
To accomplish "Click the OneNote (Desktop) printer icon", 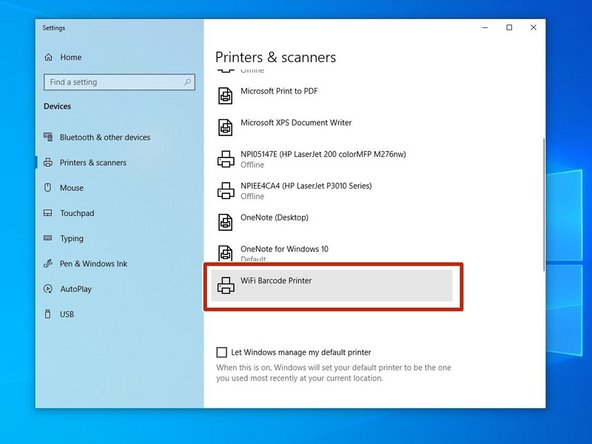I will [225, 222].
